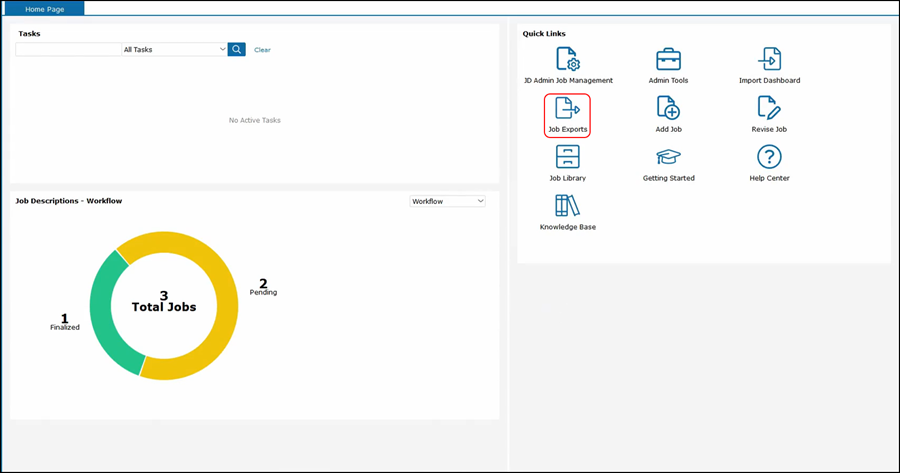900x473 pixels.
Task: Expand the All Tasks dropdown
Action: (x=174, y=49)
